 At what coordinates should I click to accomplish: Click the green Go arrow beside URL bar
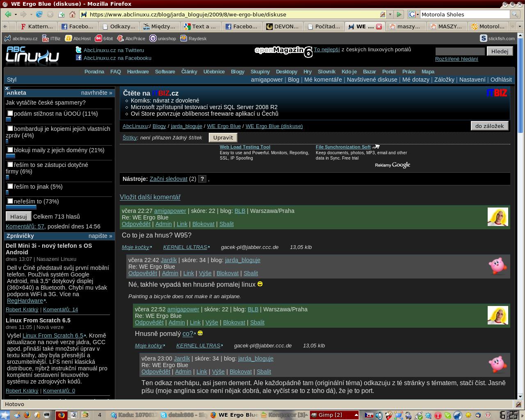click(x=399, y=14)
